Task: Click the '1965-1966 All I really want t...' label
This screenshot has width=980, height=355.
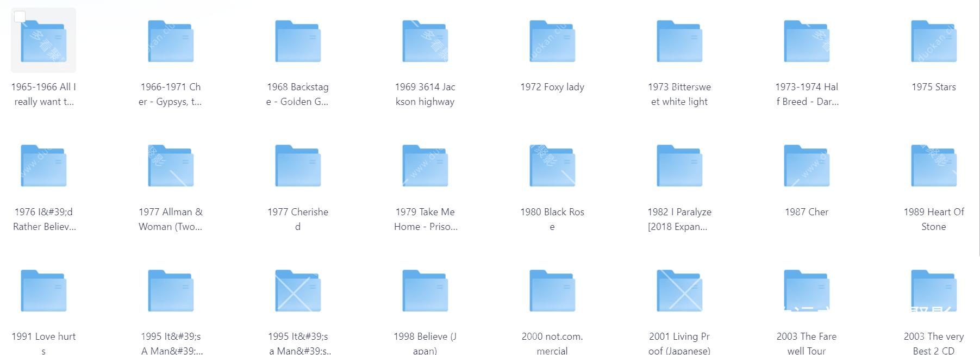Action: 43,94
